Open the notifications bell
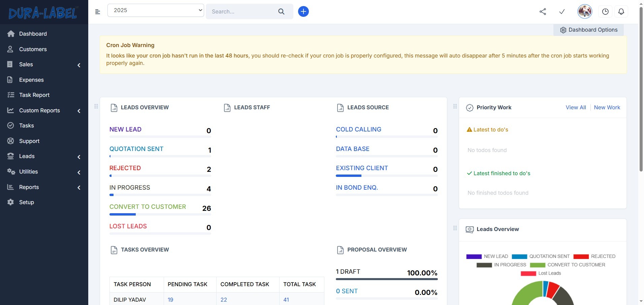Screen dimensions: 644x305 coord(621,11)
